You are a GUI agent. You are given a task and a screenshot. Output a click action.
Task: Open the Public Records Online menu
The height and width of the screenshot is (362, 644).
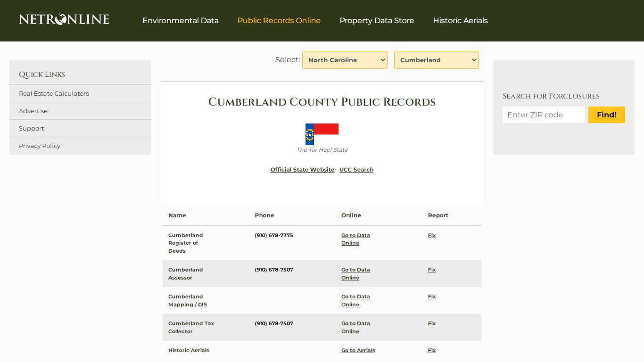click(279, 21)
